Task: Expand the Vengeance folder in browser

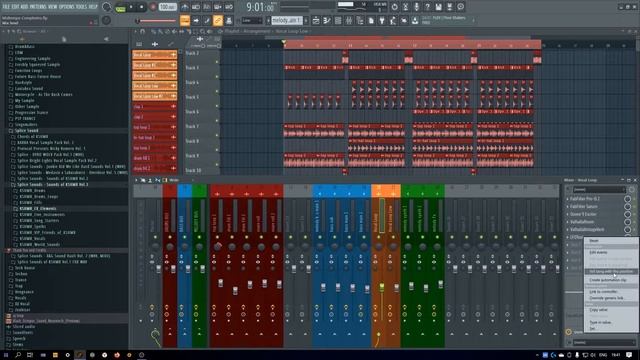Action: 24,292
